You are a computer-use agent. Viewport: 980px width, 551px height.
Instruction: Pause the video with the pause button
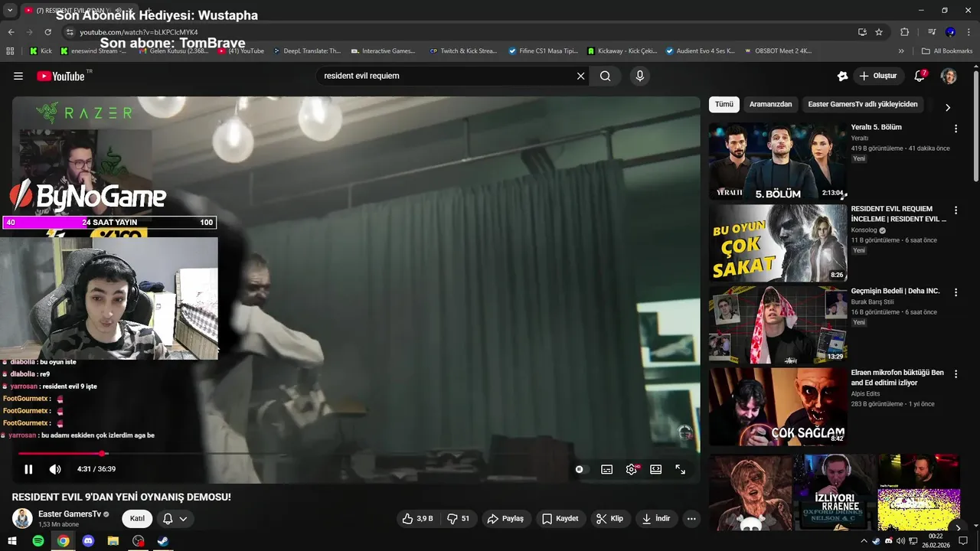(x=28, y=469)
